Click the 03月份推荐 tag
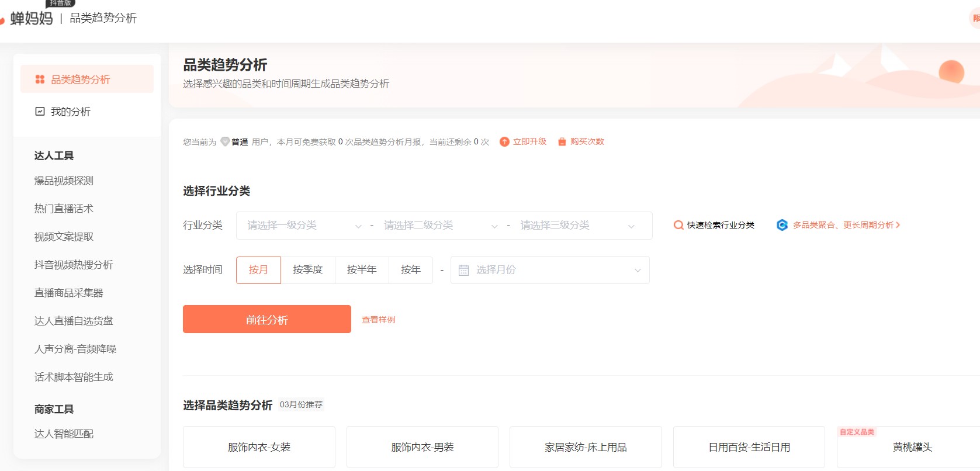980x471 pixels. pyautogui.click(x=301, y=404)
